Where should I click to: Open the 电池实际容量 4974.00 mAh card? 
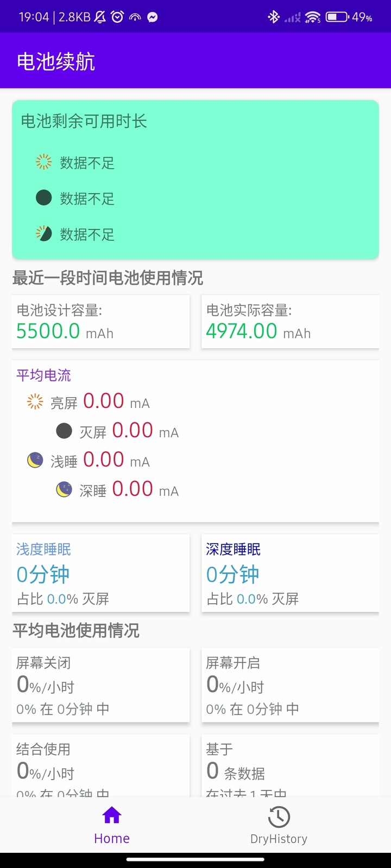click(290, 321)
